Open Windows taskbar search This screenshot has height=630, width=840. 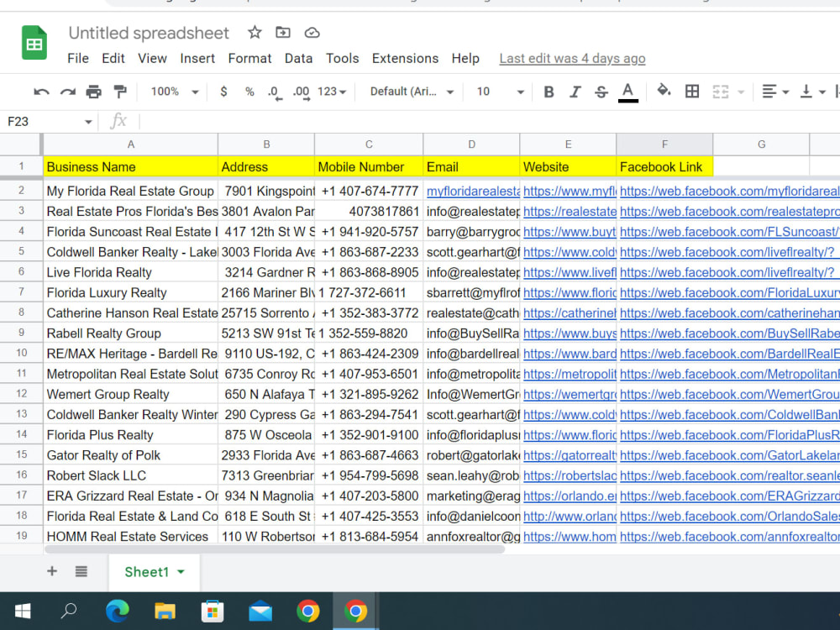(69, 612)
